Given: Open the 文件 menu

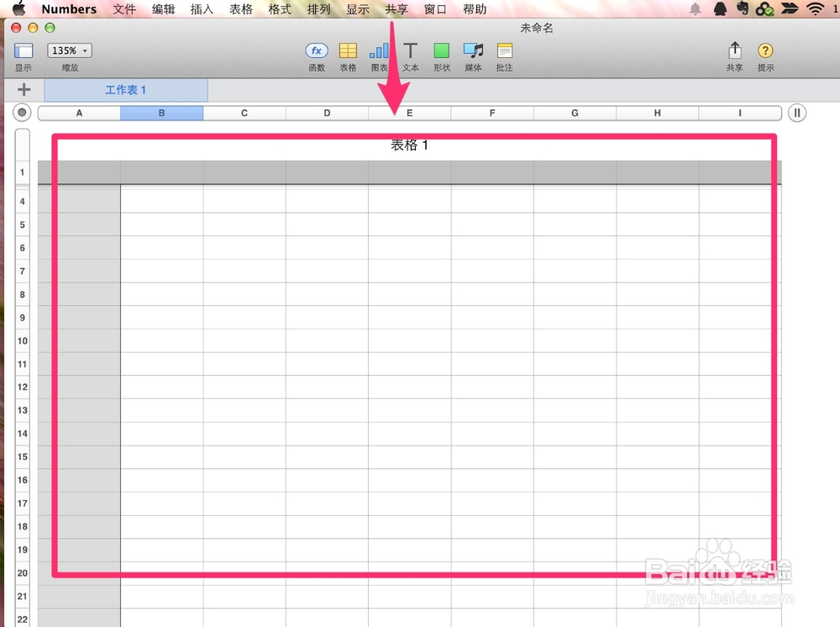Looking at the screenshot, I should [x=124, y=9].
